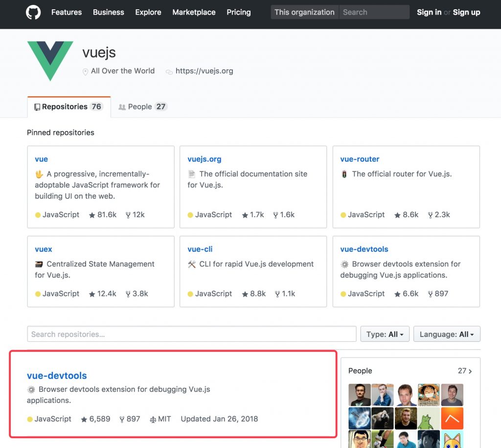Open the Type: All dropdown

(x=385, y=335)
